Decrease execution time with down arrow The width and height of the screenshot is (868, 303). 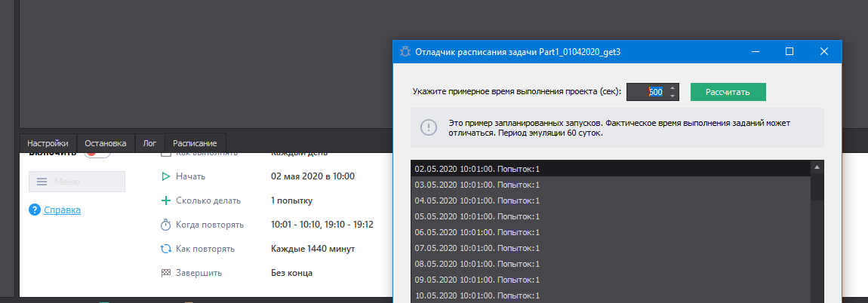[x=673, y=96]
